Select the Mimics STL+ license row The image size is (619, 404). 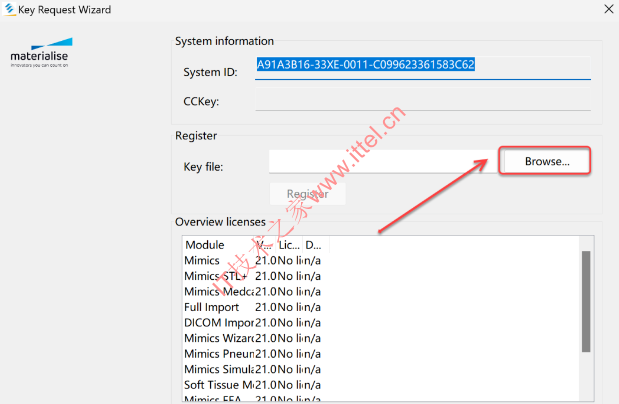[x=253, y=276]
